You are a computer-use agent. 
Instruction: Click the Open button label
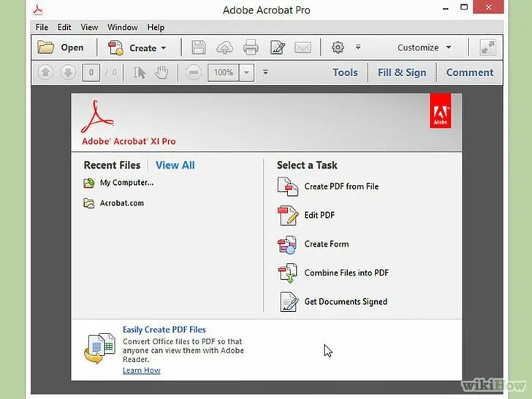click(x=72, y=47)
